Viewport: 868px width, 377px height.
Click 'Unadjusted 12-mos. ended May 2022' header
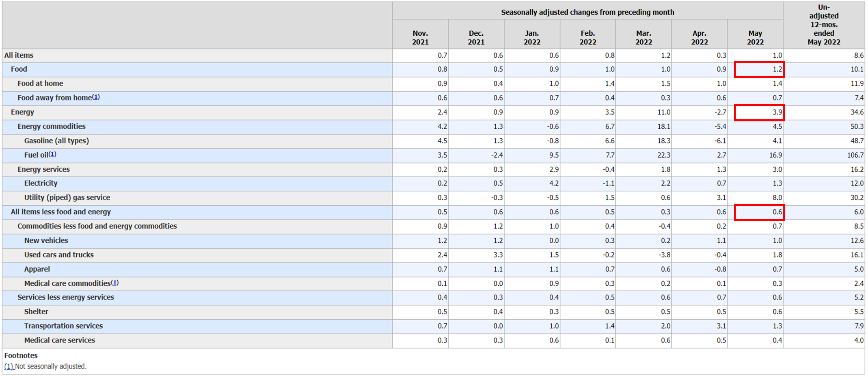point(824,25)
